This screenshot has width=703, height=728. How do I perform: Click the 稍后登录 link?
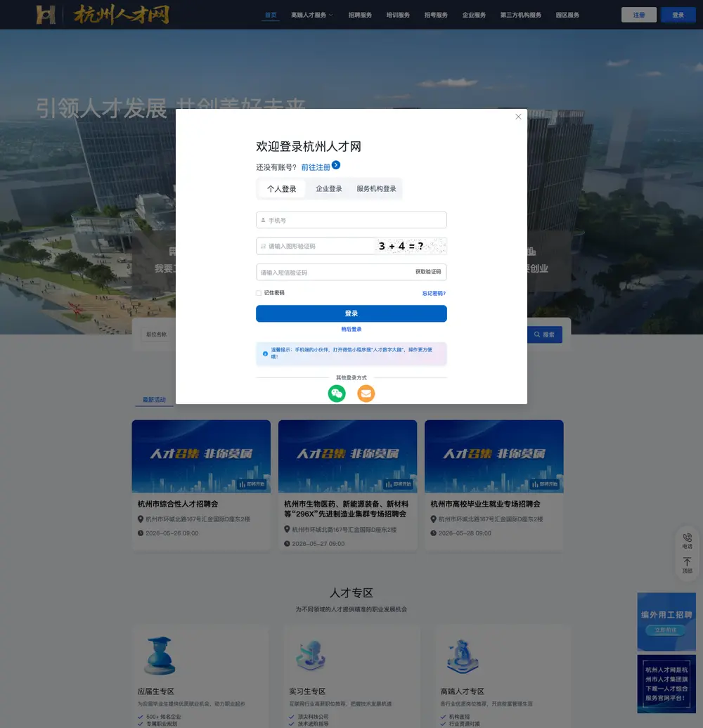351,329
